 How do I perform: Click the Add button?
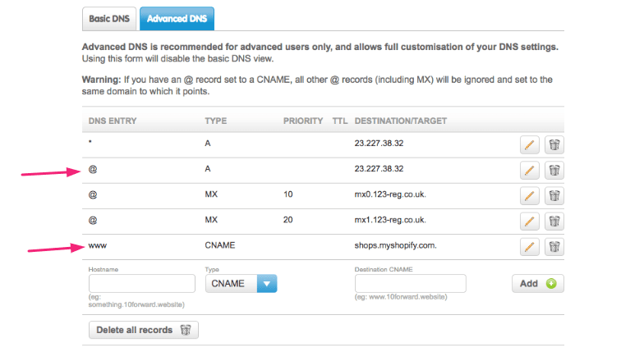(x=537, y=284)
